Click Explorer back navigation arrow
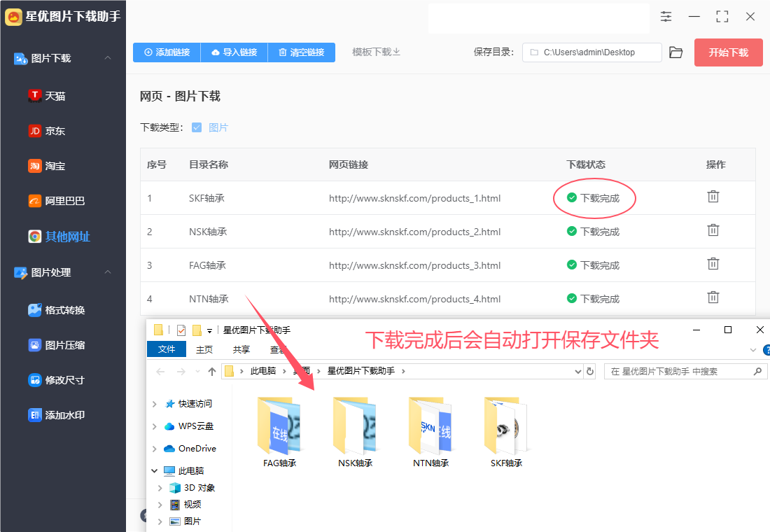Image resolution: width=770 pixels, height=532 pixels. [160, 372]
